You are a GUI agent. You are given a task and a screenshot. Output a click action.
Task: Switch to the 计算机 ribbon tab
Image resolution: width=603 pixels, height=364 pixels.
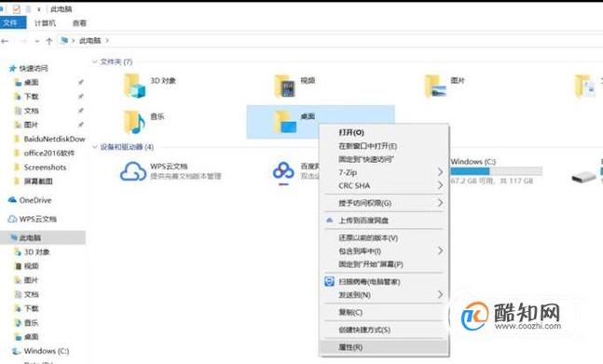point(45,23)
